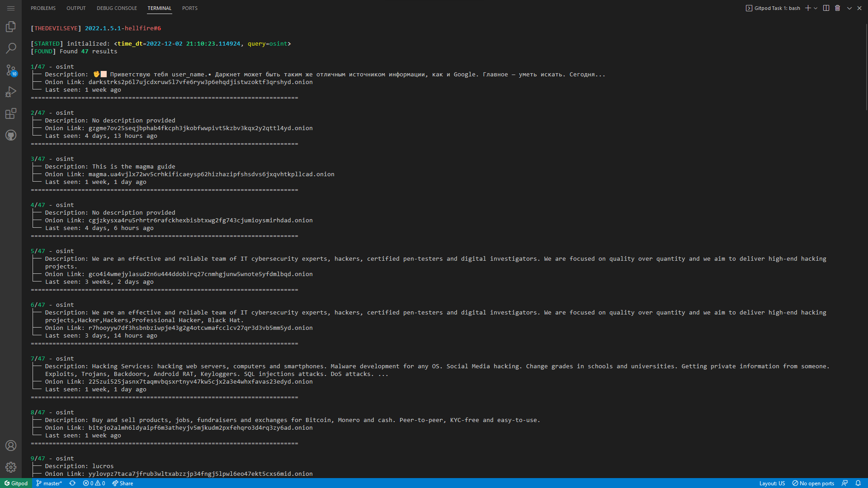Click the 'Description: lucros' line
Screen dimensions: 868x488
click(x=79, y=466)
